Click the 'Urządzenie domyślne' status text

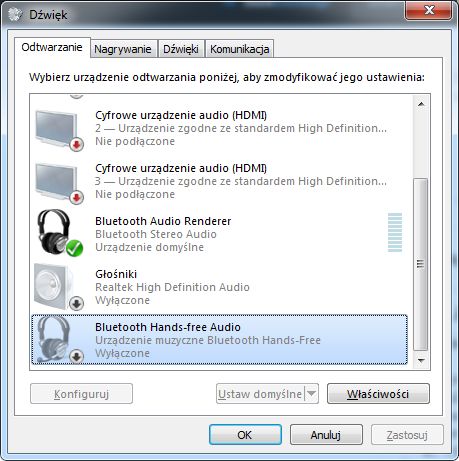click(149, 247)
